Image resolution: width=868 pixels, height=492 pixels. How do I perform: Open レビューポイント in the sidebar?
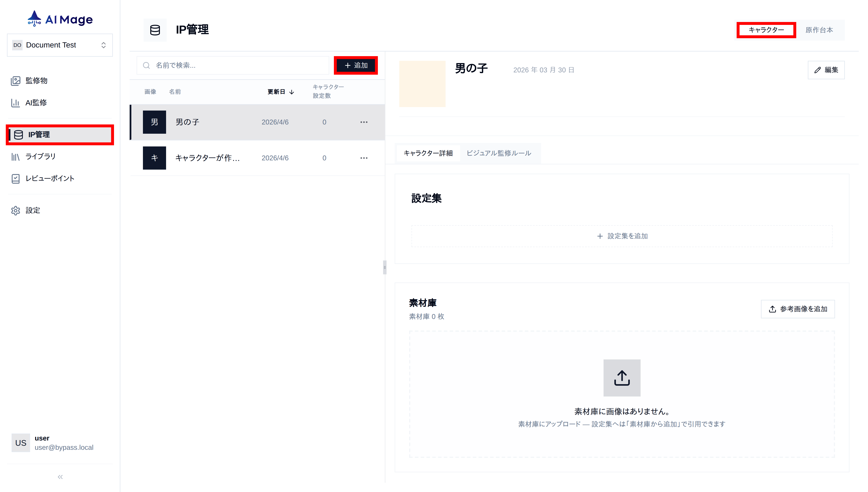click(x=60, y=178)
